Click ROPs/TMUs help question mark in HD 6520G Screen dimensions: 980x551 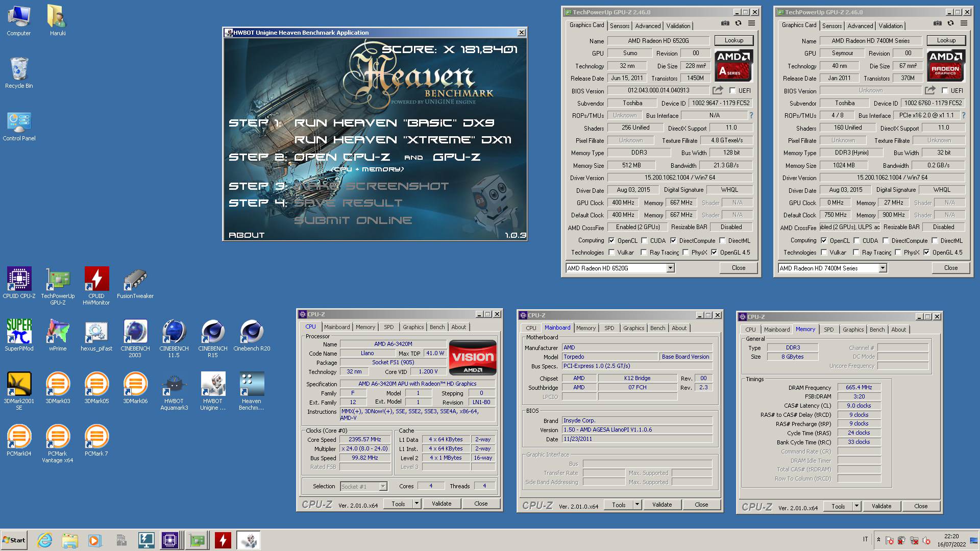(x=751, y=116)
